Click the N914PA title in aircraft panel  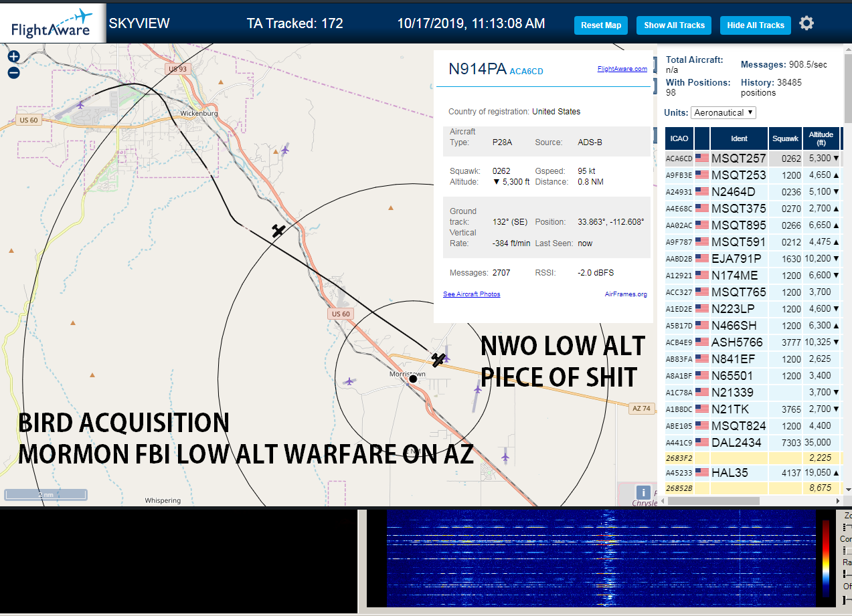click(x=477, y=69)
